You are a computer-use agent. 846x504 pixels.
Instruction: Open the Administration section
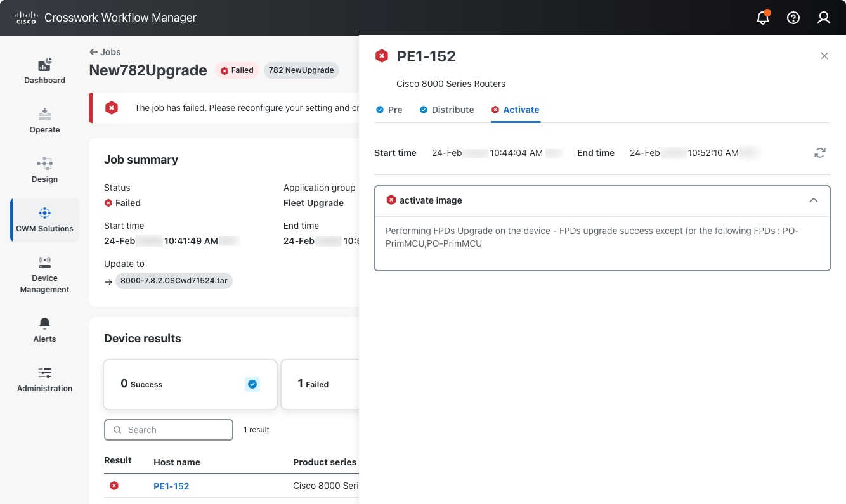pyautogui.click(x=44, y=379)
